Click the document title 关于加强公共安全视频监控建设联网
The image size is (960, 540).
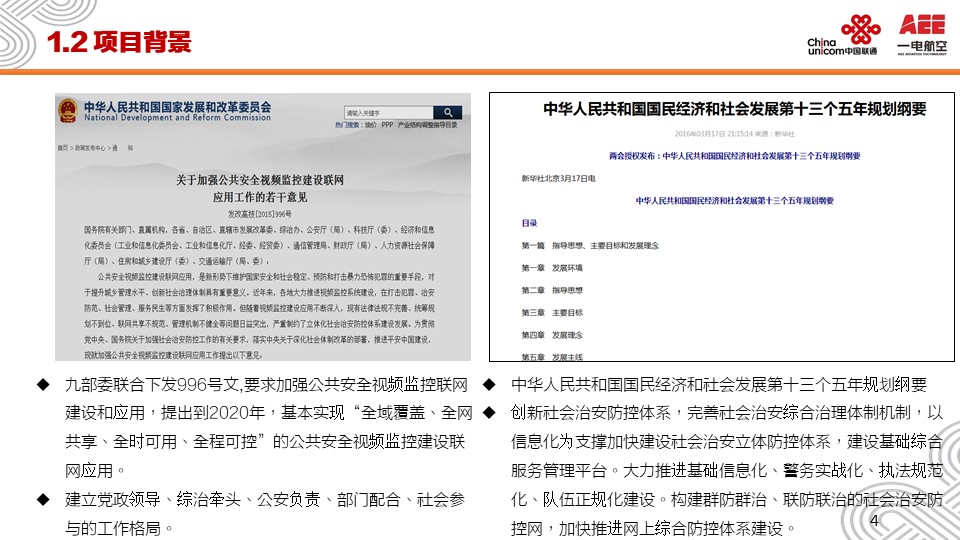260,180
